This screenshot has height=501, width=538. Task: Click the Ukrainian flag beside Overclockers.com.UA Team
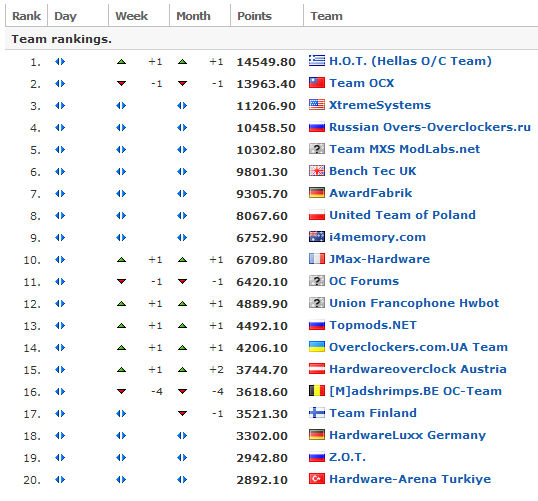317,347
